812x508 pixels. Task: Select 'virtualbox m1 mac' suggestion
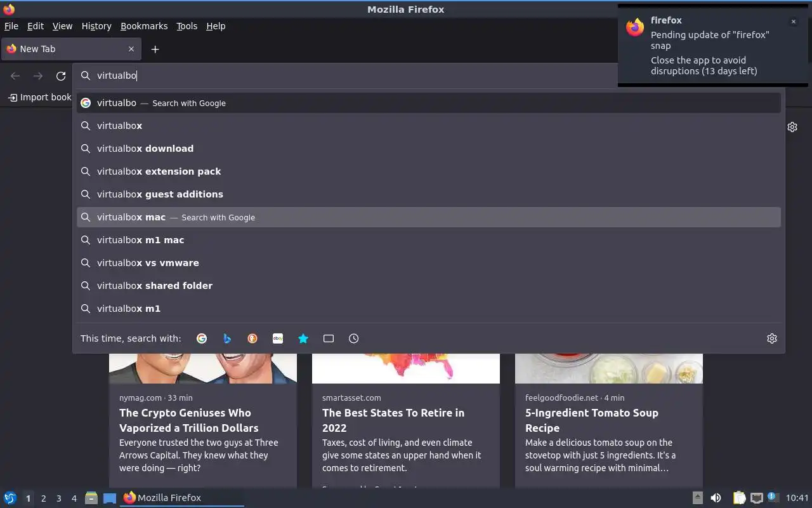(429, 240)
